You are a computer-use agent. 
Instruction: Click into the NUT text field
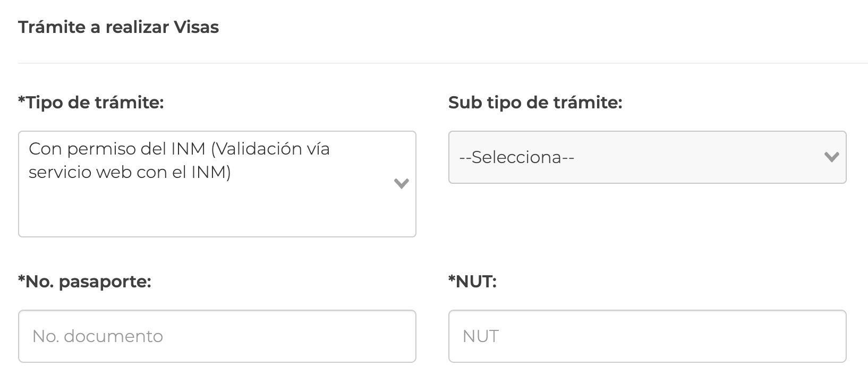click(x=646, y=336)
